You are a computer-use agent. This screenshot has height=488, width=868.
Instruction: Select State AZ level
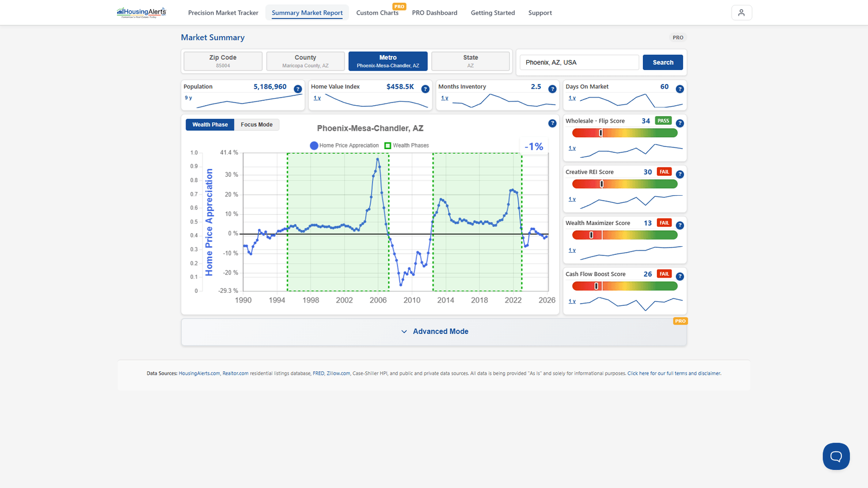click(470, 61)
